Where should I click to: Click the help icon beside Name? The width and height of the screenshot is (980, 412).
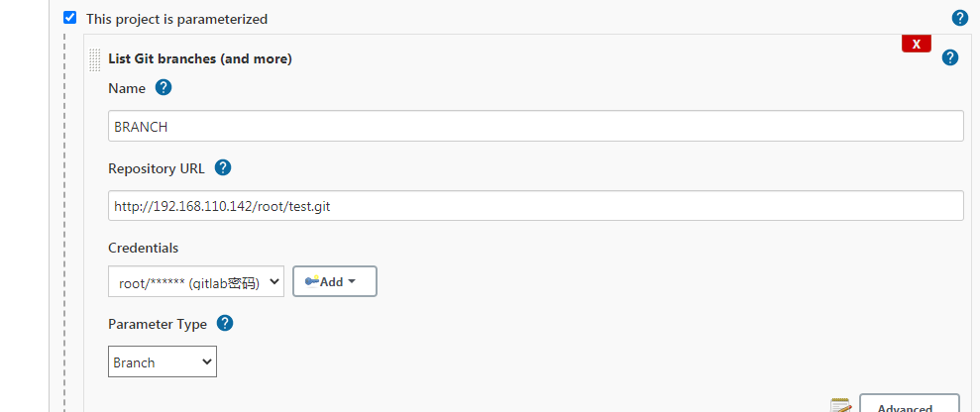tap(163, 87)
